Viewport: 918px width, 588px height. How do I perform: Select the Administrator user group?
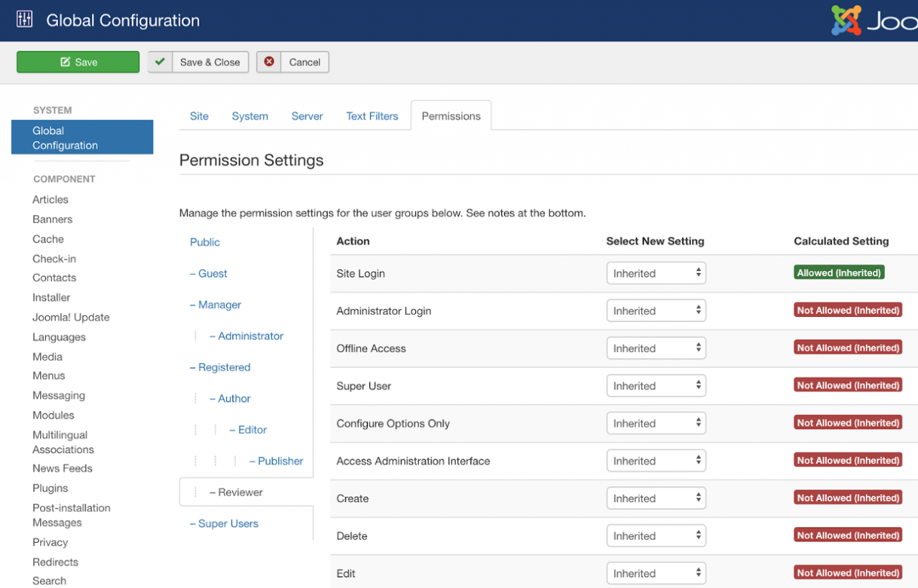(x=247, y=336)
